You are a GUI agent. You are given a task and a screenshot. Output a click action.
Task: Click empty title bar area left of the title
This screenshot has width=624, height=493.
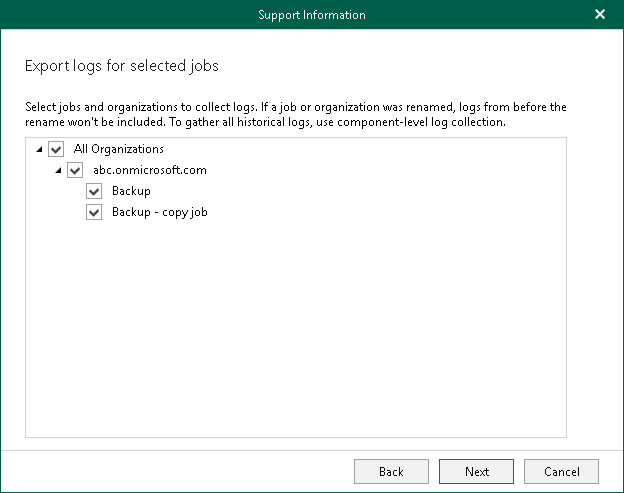click(120, 15)
